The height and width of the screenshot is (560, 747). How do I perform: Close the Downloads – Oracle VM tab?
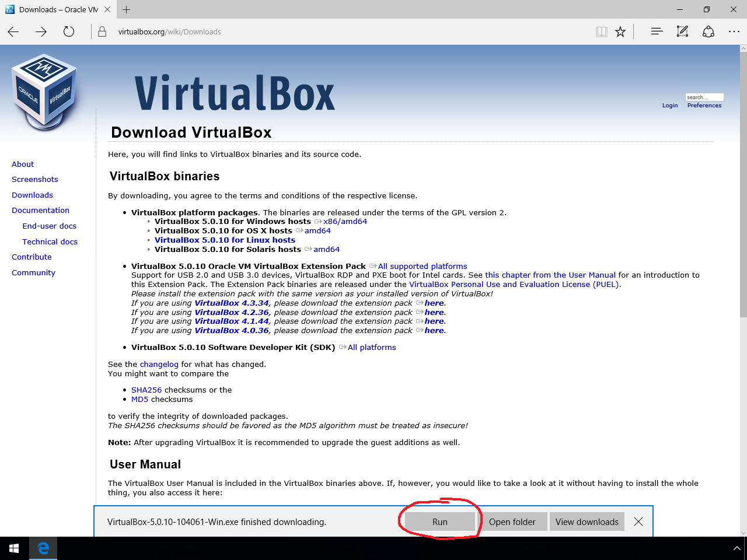[x=107, y=9]
